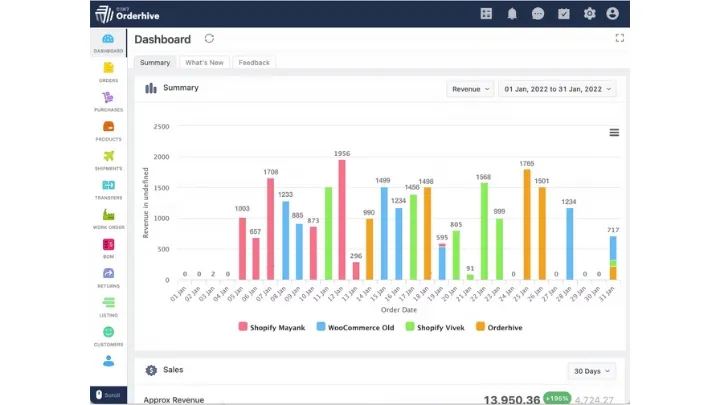Click the Scroll button at sidebar bottom
Image resolution: width=720 pixels, height=405 pixels.
click(x=108, y=395)
